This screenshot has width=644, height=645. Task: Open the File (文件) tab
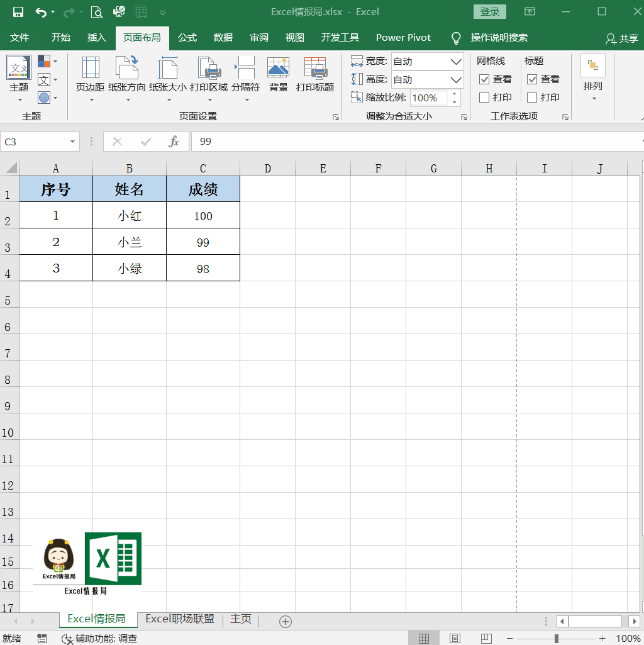(x=19, y=38)
